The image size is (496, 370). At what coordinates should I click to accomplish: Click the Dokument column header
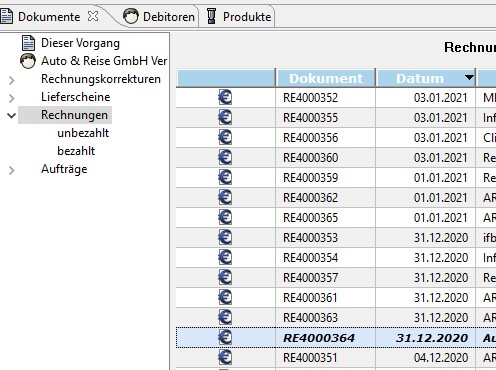pyautogui.click(x=326, y=78)
